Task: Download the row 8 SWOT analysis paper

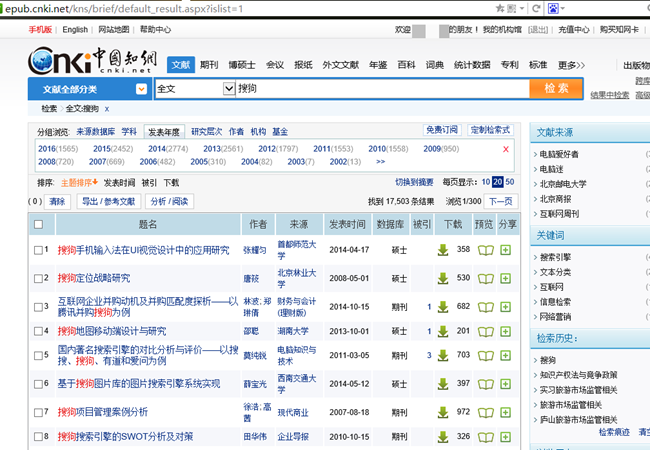Action: (x=443, y=437)
